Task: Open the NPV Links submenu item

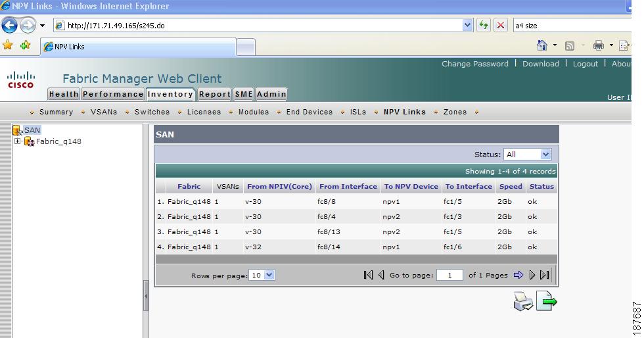Action: click(405, 112)
